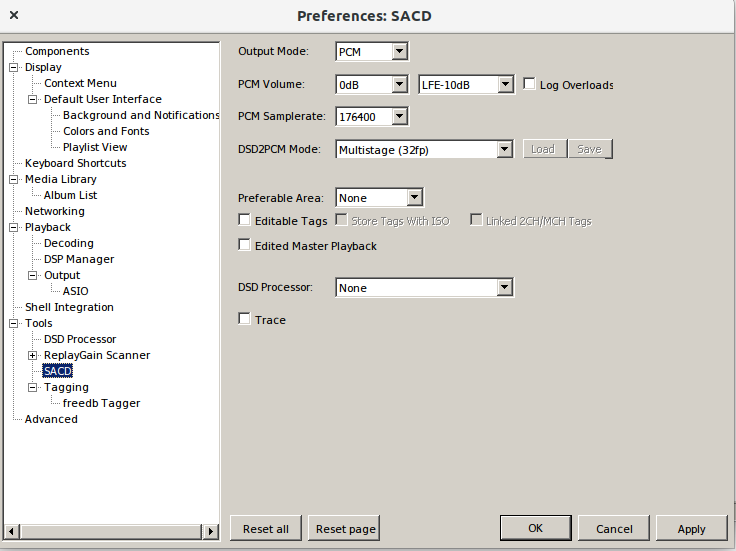Viewport: 736px width, 551px height.
Task: Open the Networking page
Action: click(x=55, y=211)
